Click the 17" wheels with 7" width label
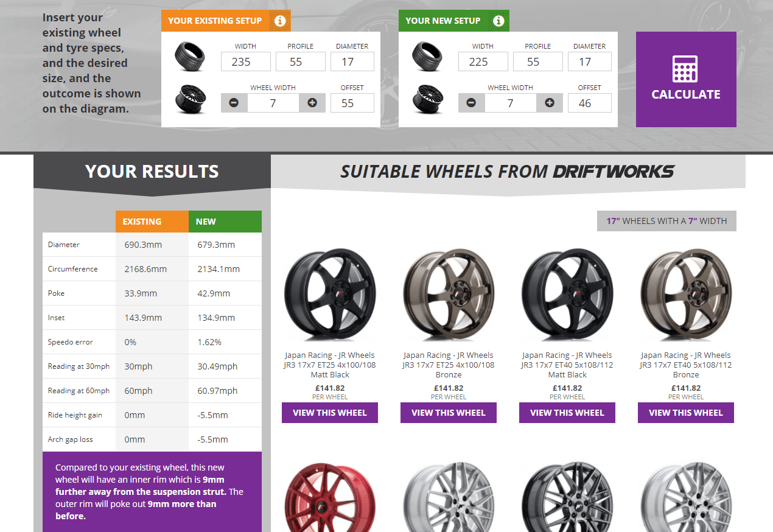The width and height of the screenshot is (773, 532). click(666, 221)
